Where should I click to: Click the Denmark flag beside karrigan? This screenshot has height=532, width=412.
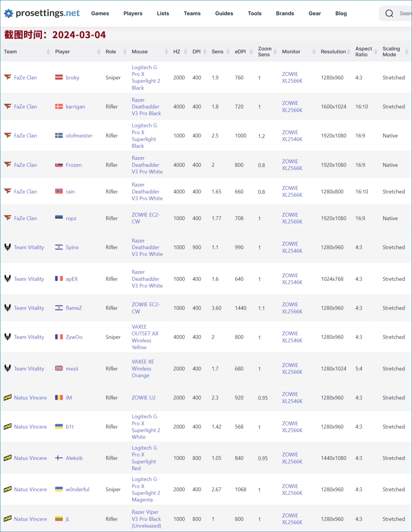[x=59, y=106]
